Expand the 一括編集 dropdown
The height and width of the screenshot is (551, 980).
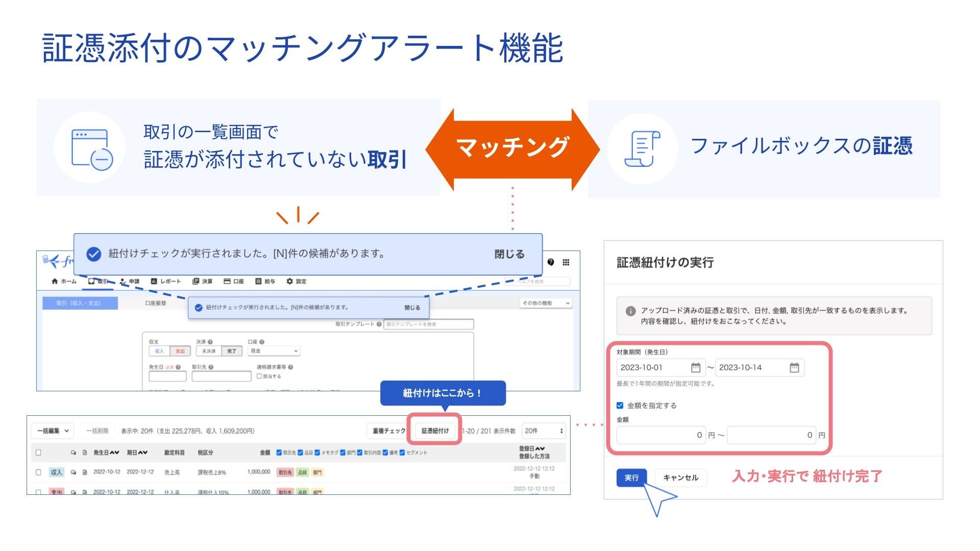click(x=53, y=431)
